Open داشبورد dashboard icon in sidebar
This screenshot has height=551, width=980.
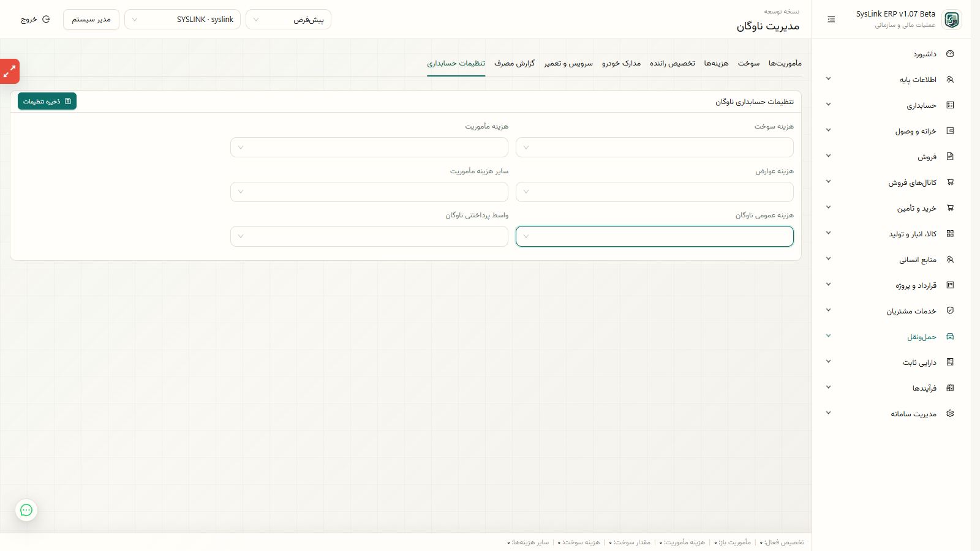950,54
